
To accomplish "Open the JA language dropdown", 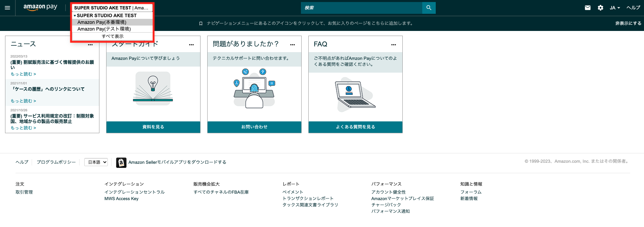I will pos(615,8).
